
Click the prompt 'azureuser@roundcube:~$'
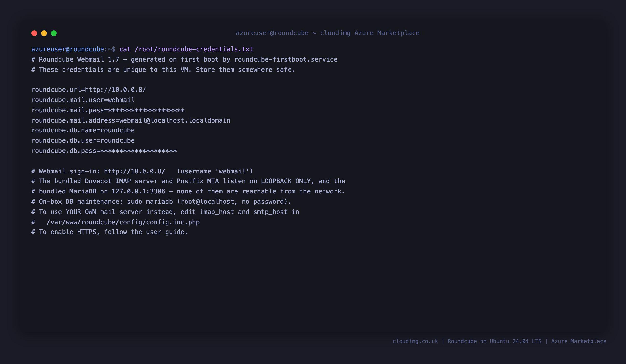(x=73, y=49)
